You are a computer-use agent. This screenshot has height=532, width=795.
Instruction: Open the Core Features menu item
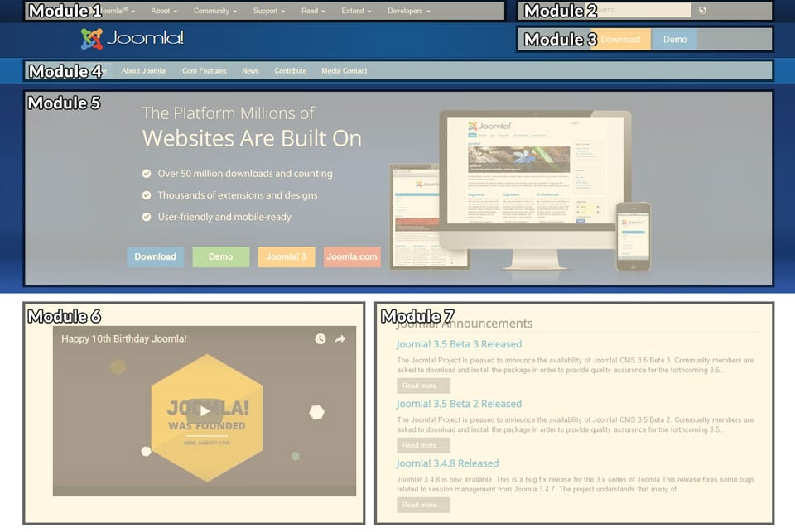[x=205, y=71]
